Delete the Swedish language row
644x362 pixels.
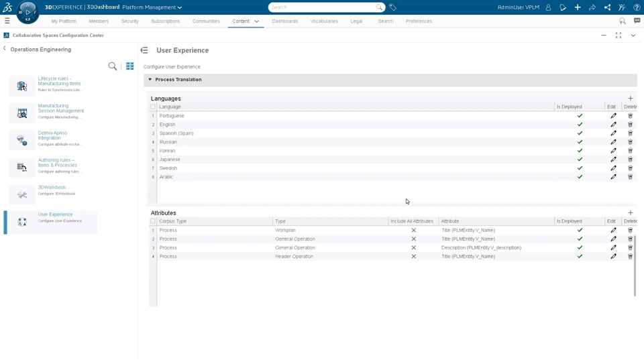630,168
